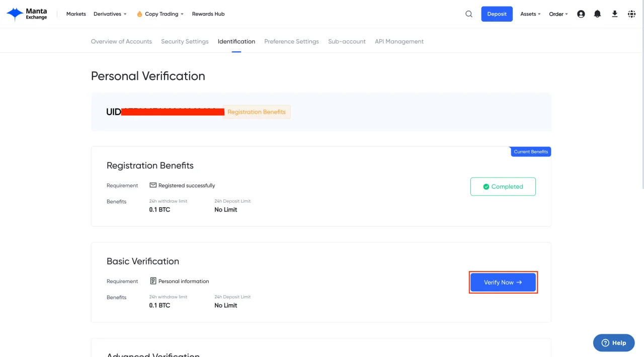The image size is (644, 357).
Task: Open search with the magnifier icon
Action: (x=469, y=14)
